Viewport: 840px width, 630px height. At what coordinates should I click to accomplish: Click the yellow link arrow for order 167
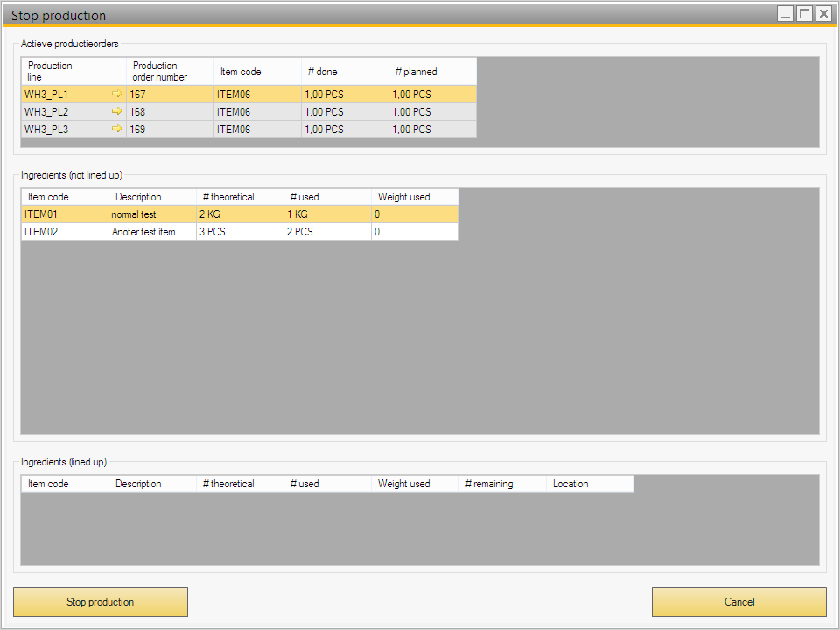[x=117, y=94]
